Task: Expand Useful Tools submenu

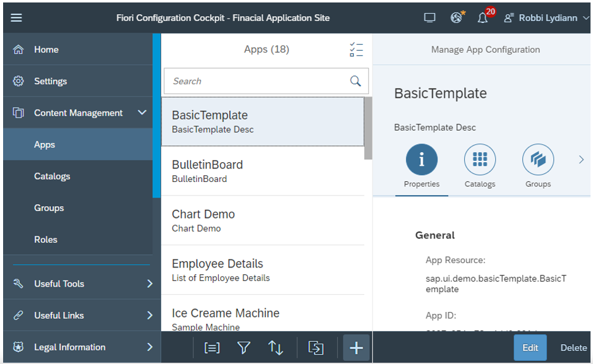Action: (x=150, y=284)
